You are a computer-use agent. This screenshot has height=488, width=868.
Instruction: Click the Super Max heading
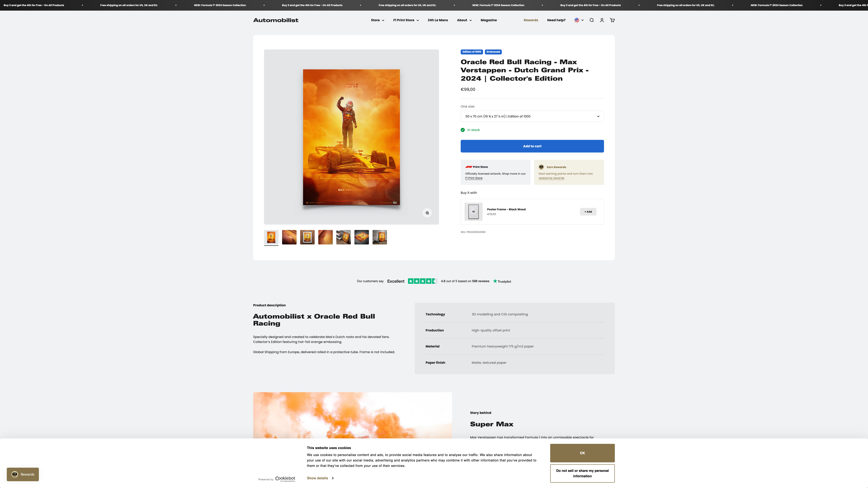point(492,424)
